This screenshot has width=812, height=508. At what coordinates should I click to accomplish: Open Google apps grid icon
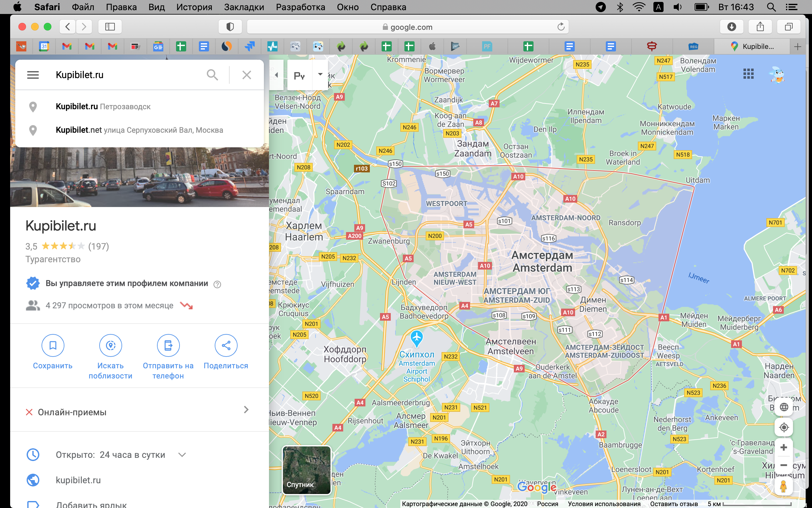(748, 74)
